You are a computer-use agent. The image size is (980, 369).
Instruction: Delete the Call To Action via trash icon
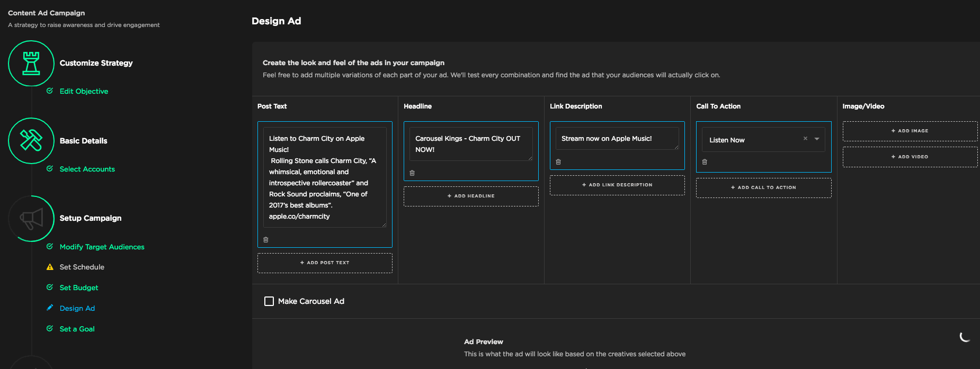coord(705,162)
